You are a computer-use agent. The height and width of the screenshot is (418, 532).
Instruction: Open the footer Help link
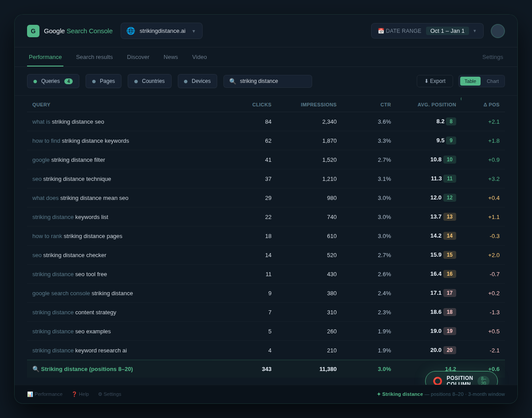(80, 394)
